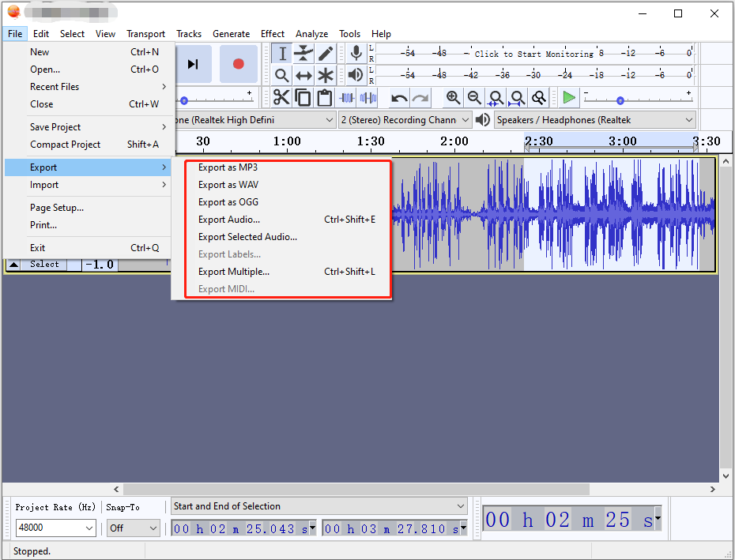Viewport: 735px width, 560px height.
Task: Click the Zoom In magnifier
Action: click(x=453, y=98)
